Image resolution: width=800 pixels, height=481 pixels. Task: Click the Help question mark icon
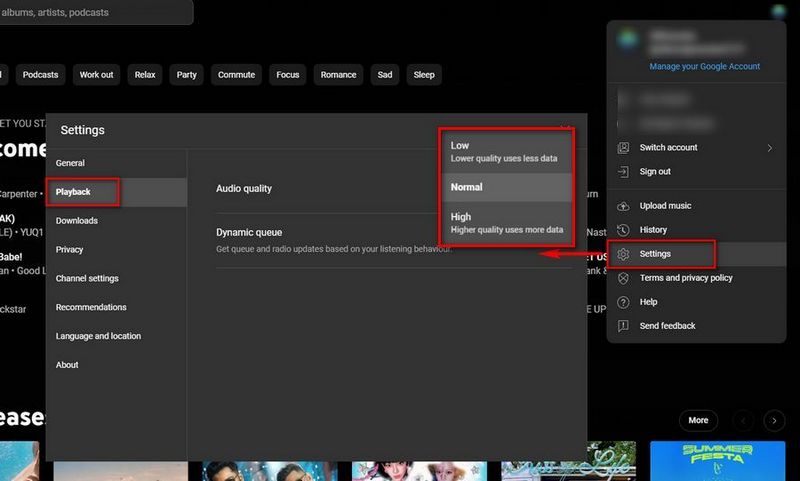pyautogui.click(x=624, y=302)
